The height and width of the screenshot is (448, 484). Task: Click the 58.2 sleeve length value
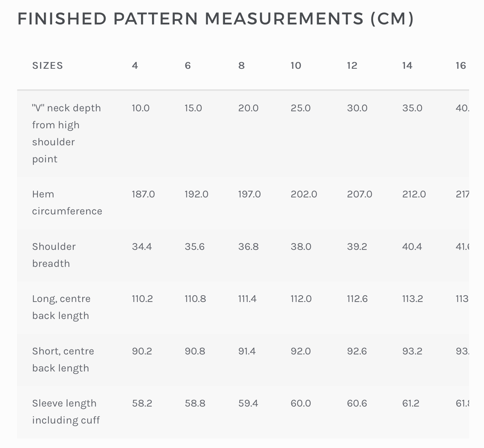(142, 403)
